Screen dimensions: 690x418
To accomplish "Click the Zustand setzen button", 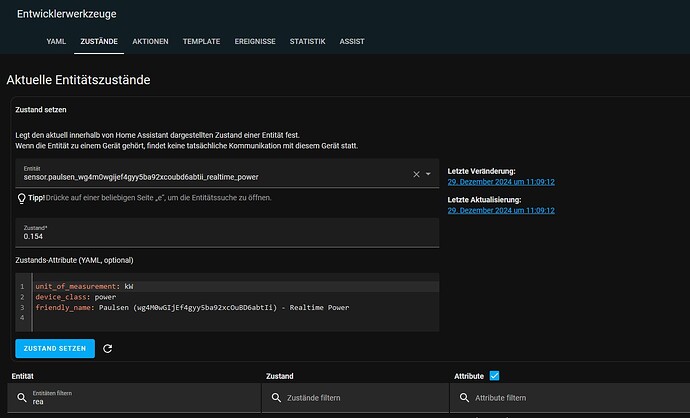I will 55,348.
